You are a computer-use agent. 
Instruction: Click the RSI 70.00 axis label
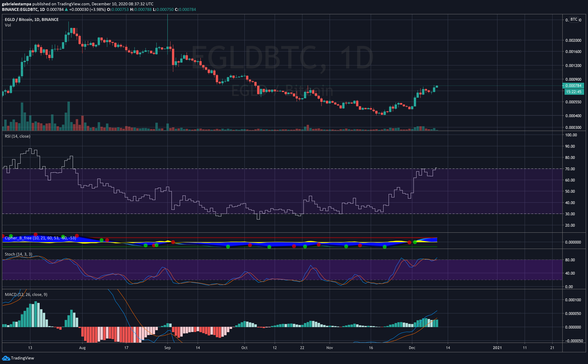point(570,169)
